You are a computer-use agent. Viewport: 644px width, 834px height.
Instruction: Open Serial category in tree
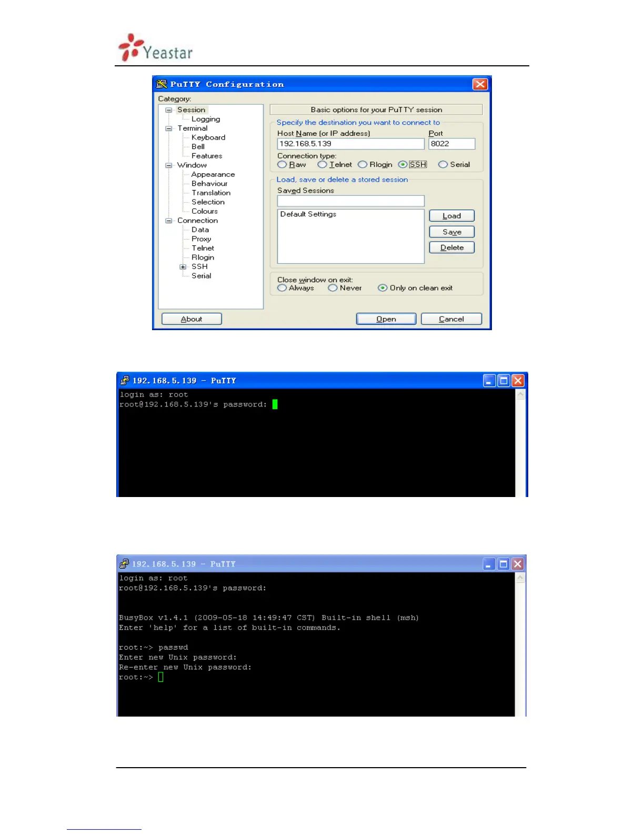[201, 275]
